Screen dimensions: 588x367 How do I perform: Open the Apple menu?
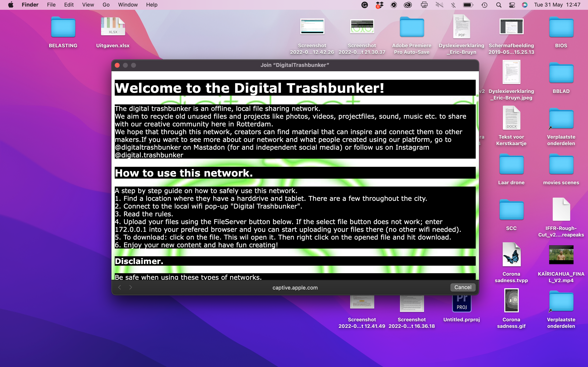(11, 5)
